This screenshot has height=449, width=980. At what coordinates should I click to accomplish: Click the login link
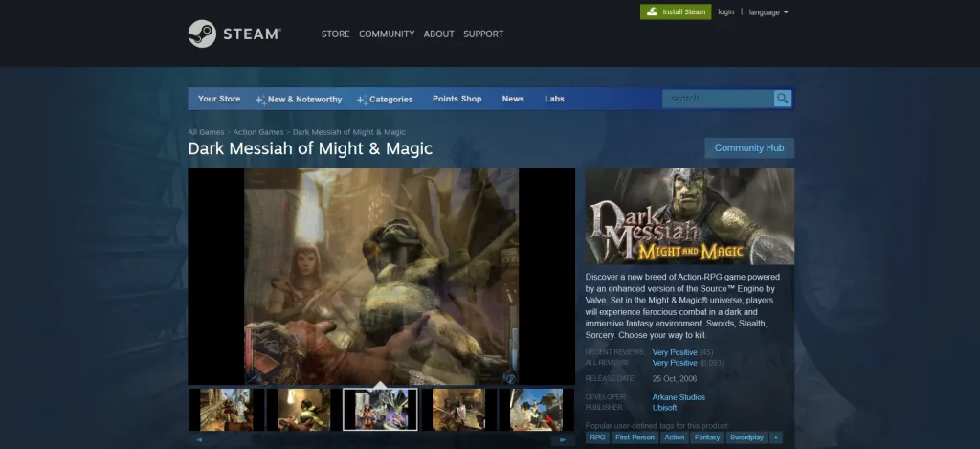click(x=725, y=11)
